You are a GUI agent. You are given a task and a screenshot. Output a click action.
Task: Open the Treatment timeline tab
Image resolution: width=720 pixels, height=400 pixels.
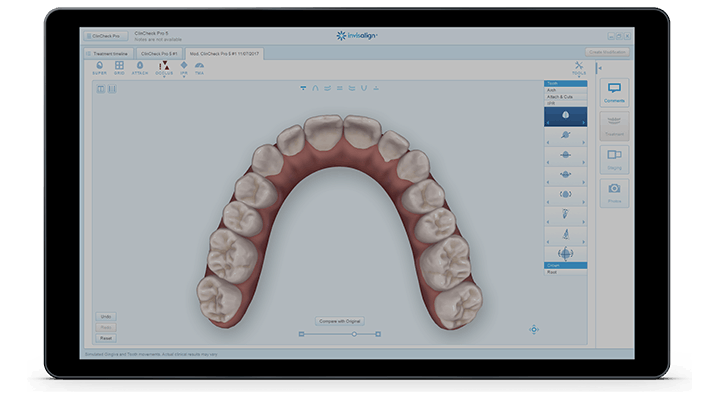pos(109,54)
